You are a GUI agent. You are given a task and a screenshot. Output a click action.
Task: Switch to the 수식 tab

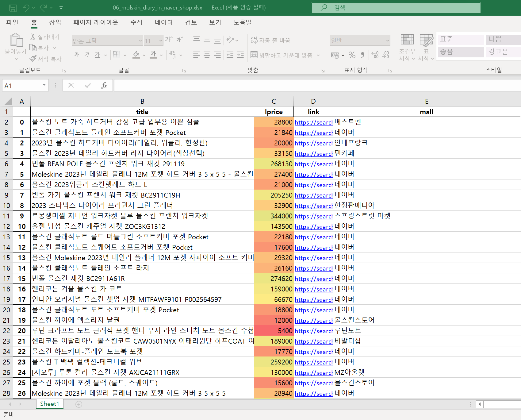click(136, 22)
